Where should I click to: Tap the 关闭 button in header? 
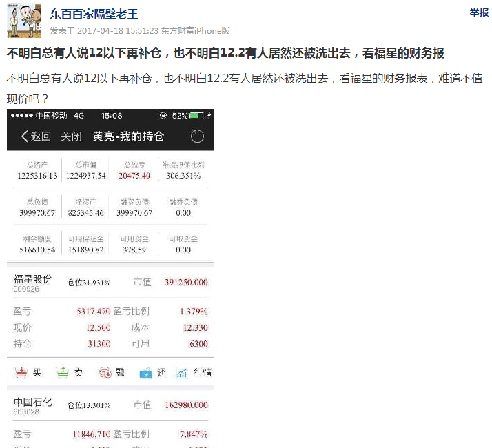tap(71, 136)
